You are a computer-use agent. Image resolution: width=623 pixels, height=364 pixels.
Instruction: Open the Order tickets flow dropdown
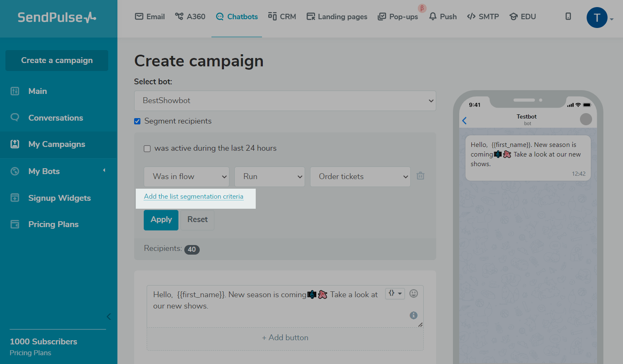pos(360,177)
